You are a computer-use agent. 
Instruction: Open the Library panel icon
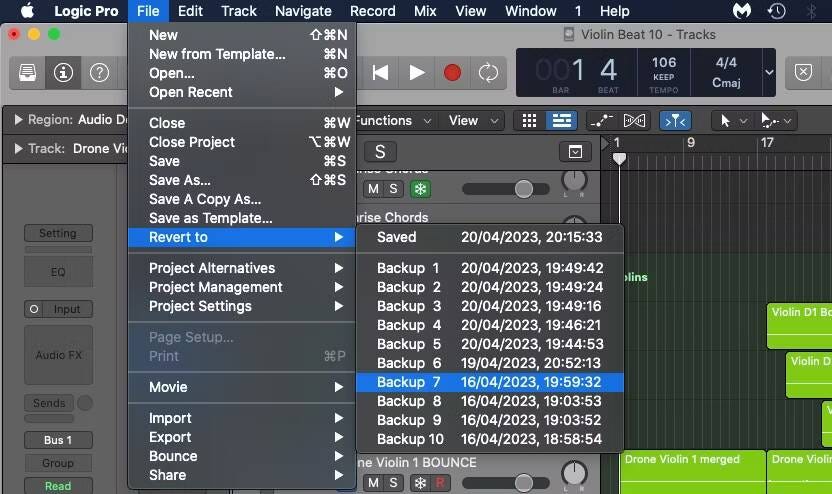click(28, 72)
